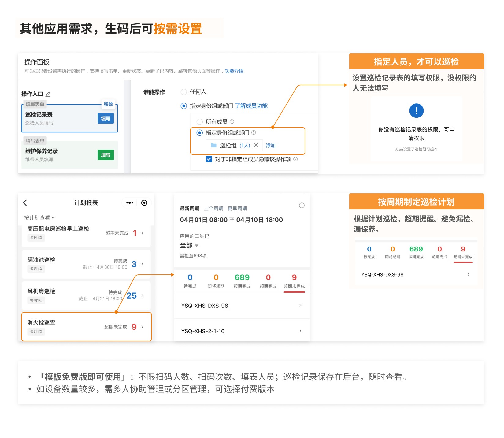504x438 pixels.
Task: Open 消火栓巡查 via its chevron
Action: pyautogui.click(x=143, y=327)
